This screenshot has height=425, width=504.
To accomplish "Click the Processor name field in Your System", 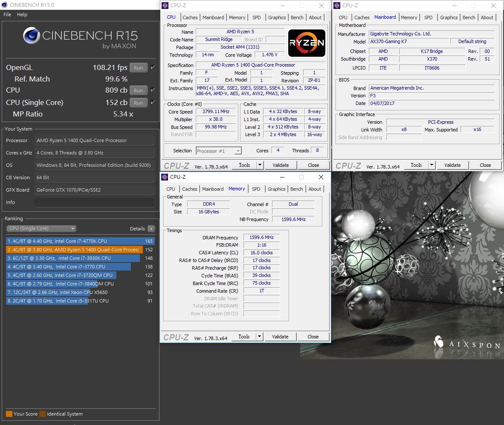I will tap(95, 140).
